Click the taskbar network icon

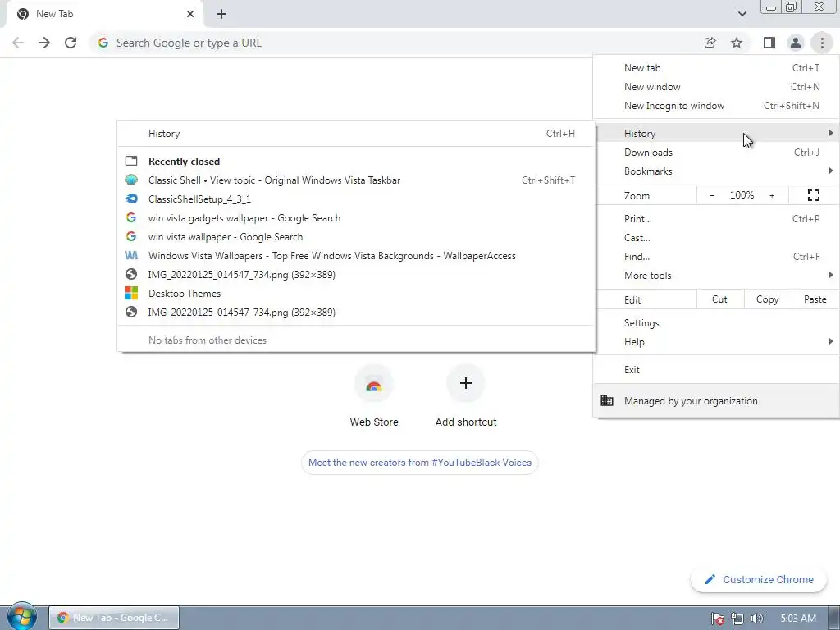tap(737, 619)
